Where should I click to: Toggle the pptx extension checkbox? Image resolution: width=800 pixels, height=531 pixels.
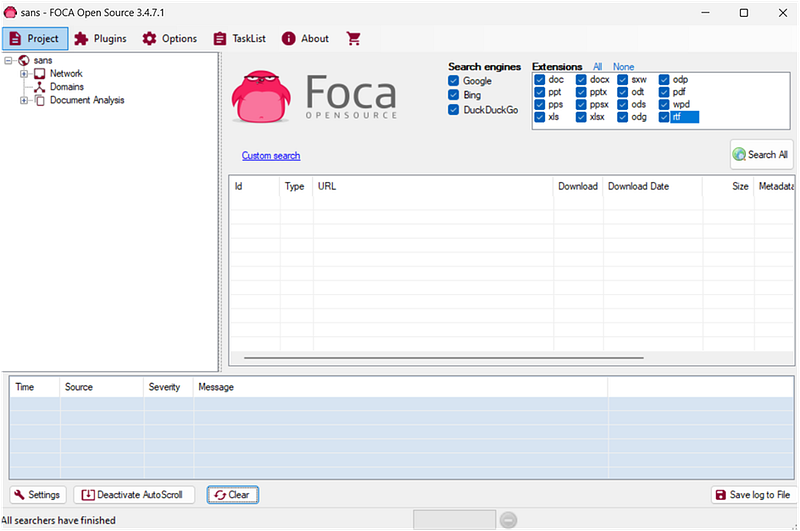tap(581, 92)
